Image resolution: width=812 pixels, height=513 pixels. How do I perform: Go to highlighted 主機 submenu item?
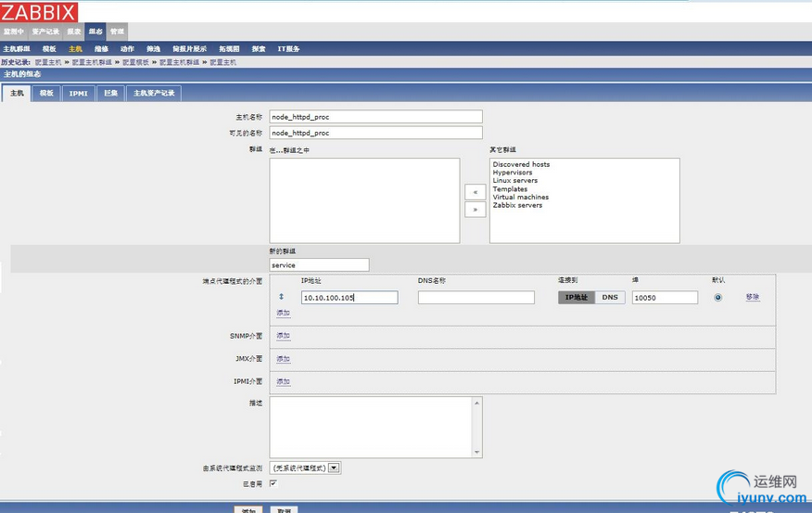(x=75, y=49)
